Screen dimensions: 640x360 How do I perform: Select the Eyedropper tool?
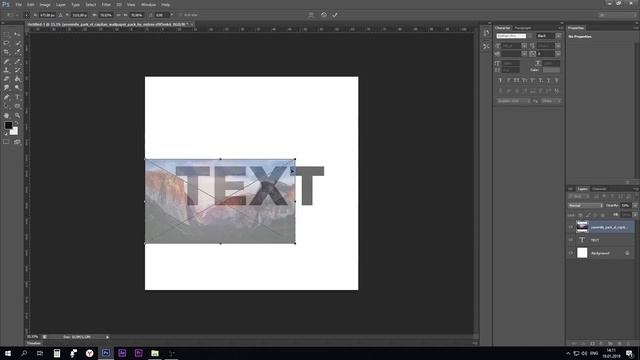(17, 52)
